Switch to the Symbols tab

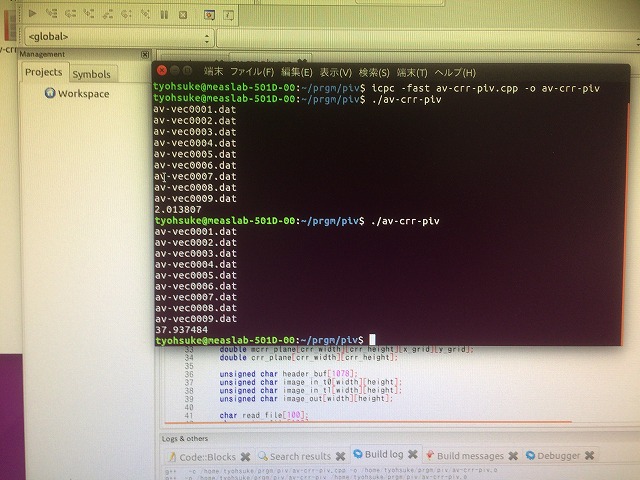click(x=91, y=74)
